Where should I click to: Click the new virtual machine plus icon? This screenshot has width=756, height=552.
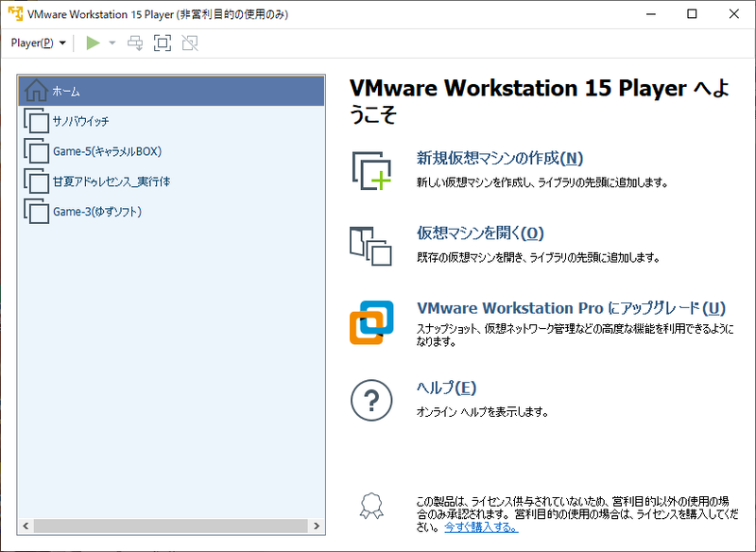[371, 171]
